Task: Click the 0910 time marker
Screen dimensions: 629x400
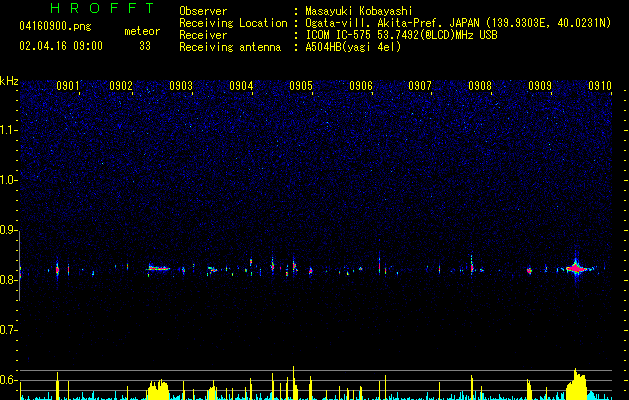Action: point(600,85)
